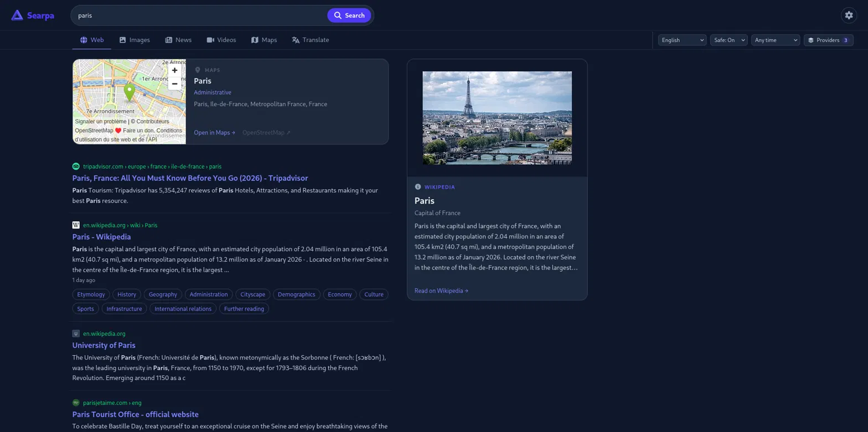Click the Demographics section chip
The width and height of the screenshot is (868, 432).
[x=297, y=294]
